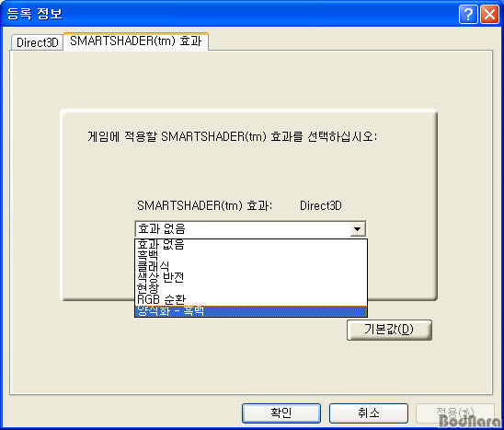This screenshot has height=430, width=504.
Task: Collapse the effect list using the dropdown arrow
Action: 357,229
